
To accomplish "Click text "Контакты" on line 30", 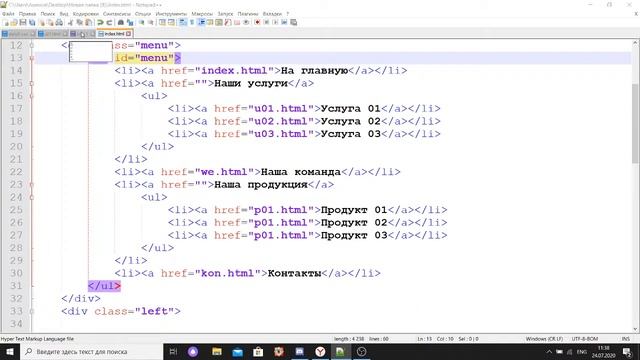I will 294,273.
